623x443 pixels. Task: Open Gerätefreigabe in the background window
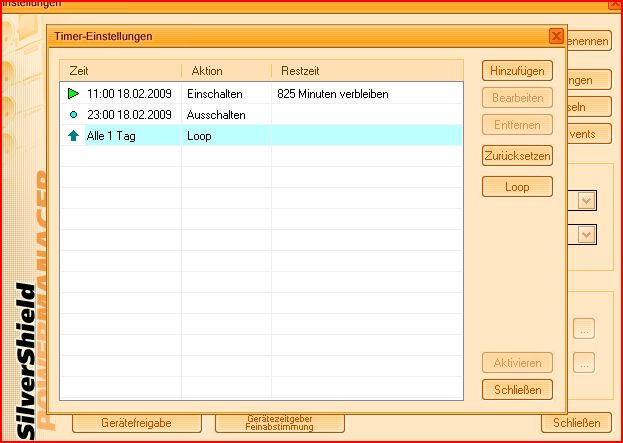point(128,423)
